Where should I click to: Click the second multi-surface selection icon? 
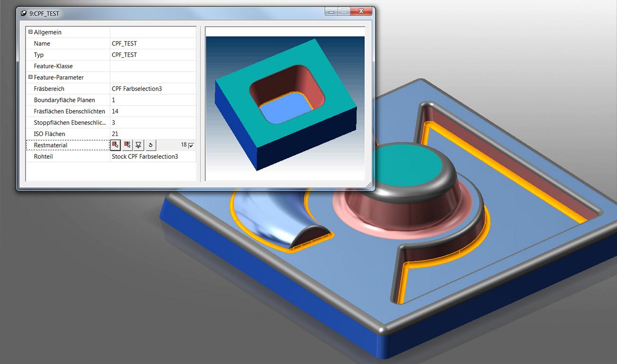pyautogui.click(x=127, y=145)
